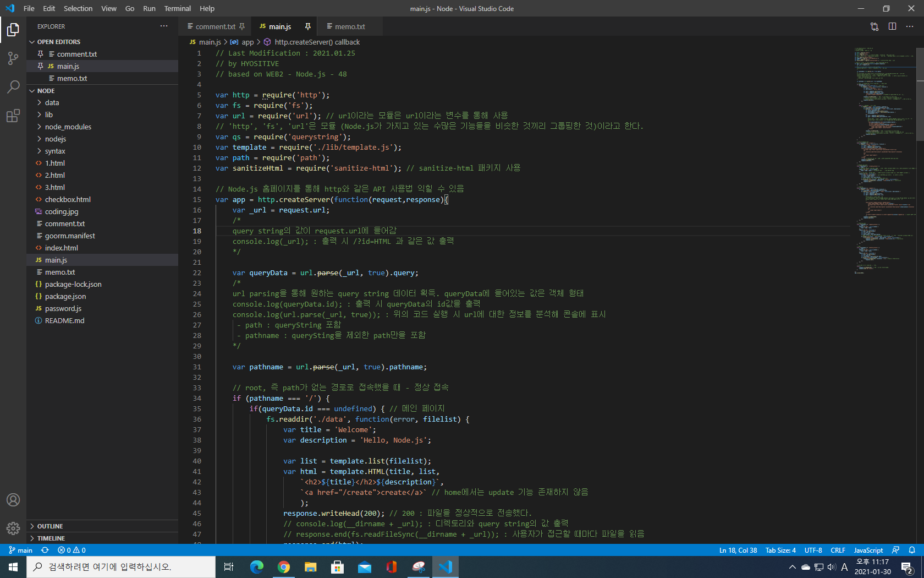Expand the node_modules folder

click(102, 127)
